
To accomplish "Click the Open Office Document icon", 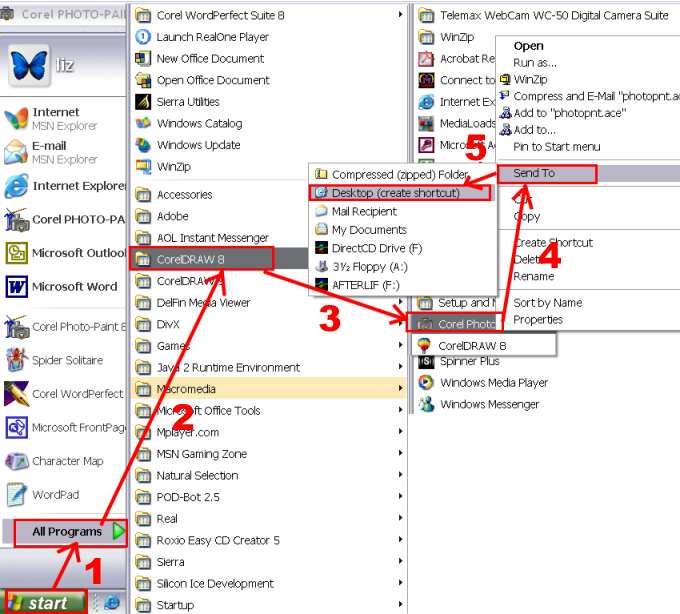I will pos(143,80).
